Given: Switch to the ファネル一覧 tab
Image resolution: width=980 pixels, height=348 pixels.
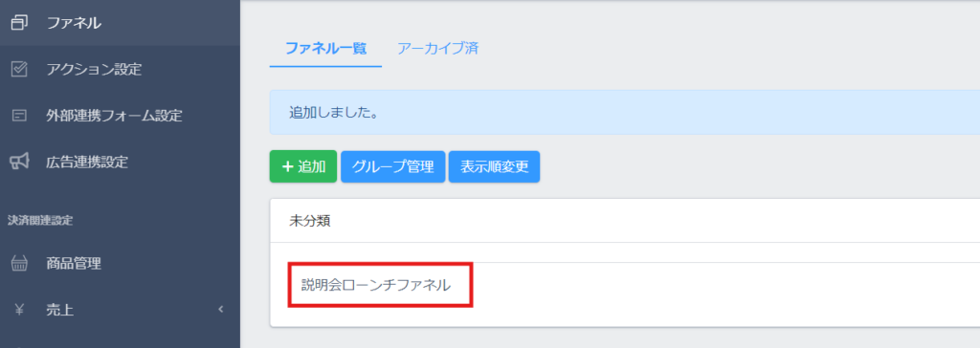Looking at the screenshot, I should click(325, 48).
